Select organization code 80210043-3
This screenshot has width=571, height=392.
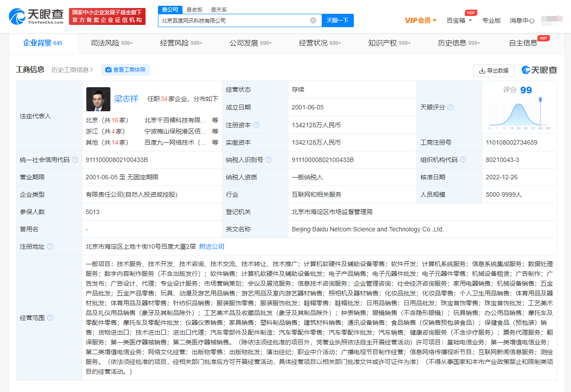(502, 160)
